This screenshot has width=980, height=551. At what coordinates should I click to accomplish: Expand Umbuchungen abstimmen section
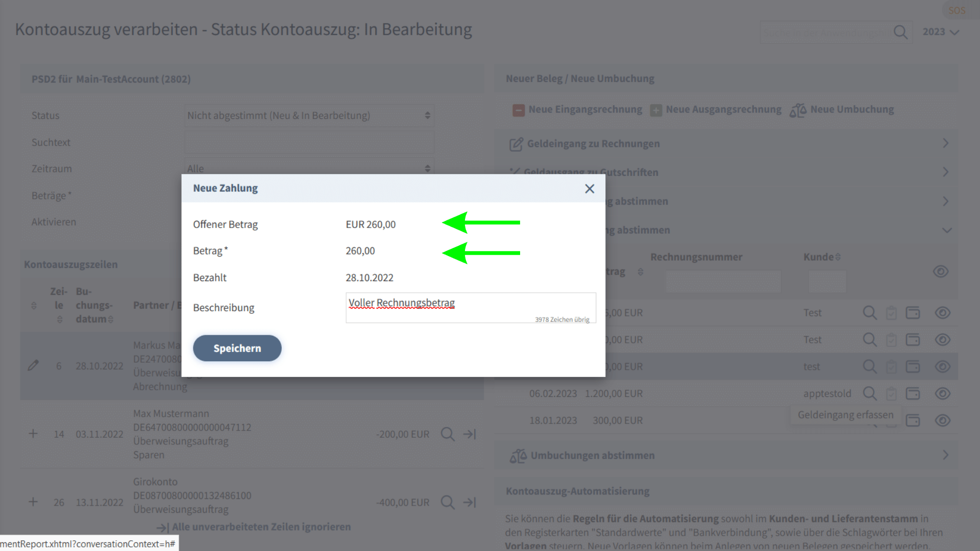click(x=945, y=455)
